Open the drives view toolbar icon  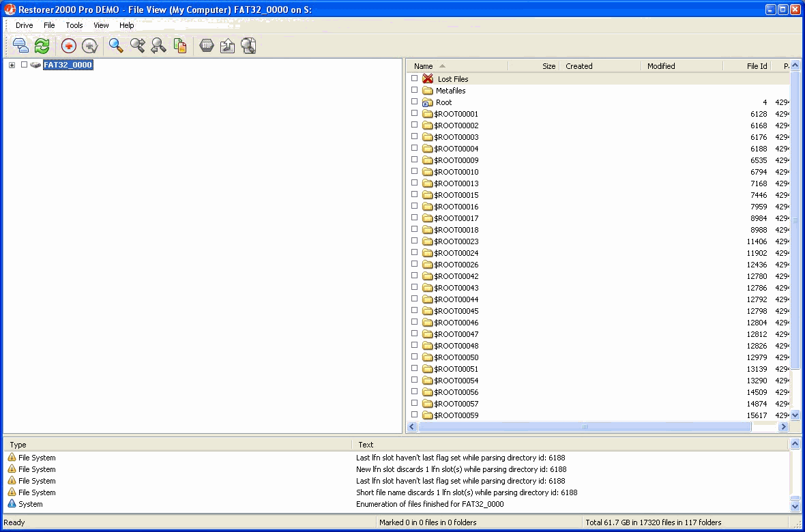coord(20,46)
